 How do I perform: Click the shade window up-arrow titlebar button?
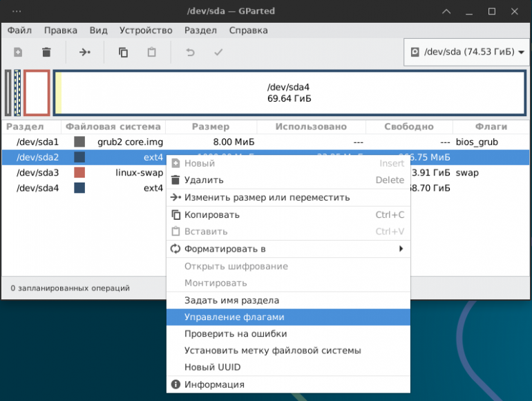(446, 11)
